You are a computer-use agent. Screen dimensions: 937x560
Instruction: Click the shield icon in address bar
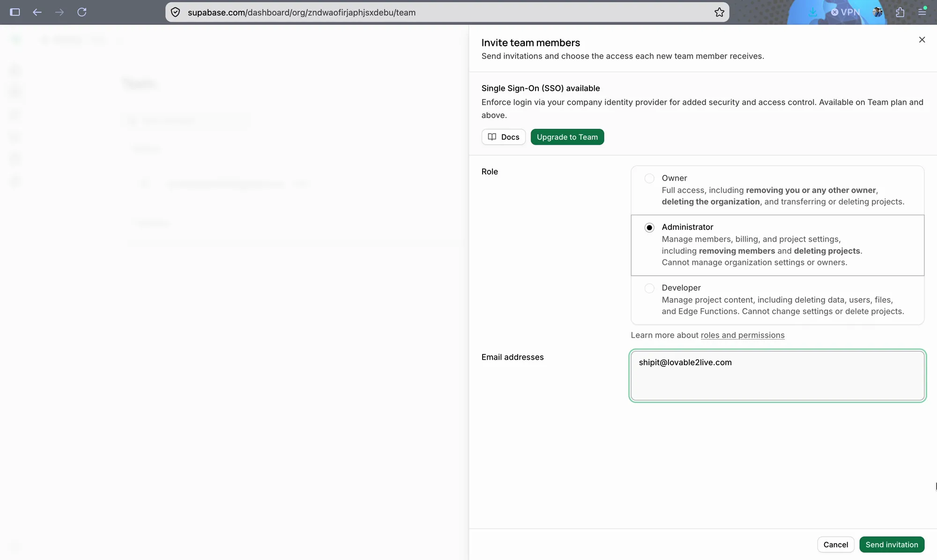pyautogui.click(x=176, y=12)
